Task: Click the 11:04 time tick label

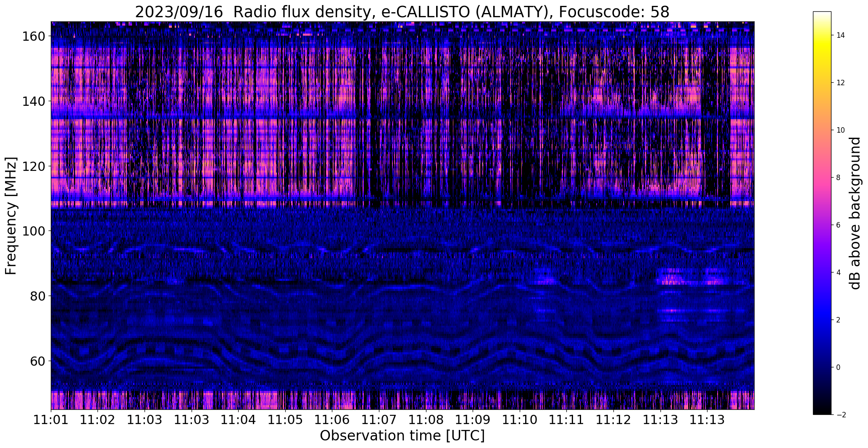Action: [x=239, y=420]
